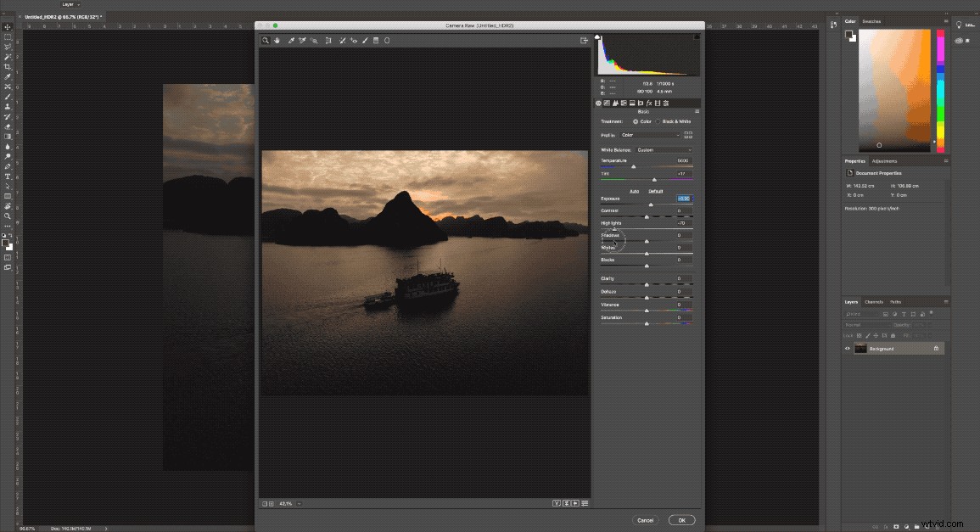The width and height of the screenshot is (980, 532).
Task: Click the Camera Raw save image icon
Action: [x=584, y=40]
